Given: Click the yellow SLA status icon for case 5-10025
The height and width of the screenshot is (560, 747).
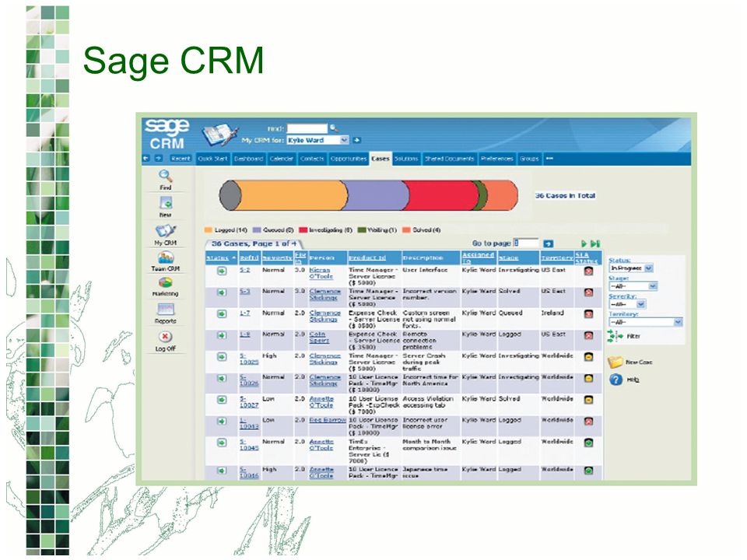Looking at the screenshot, I should point(588,357).
